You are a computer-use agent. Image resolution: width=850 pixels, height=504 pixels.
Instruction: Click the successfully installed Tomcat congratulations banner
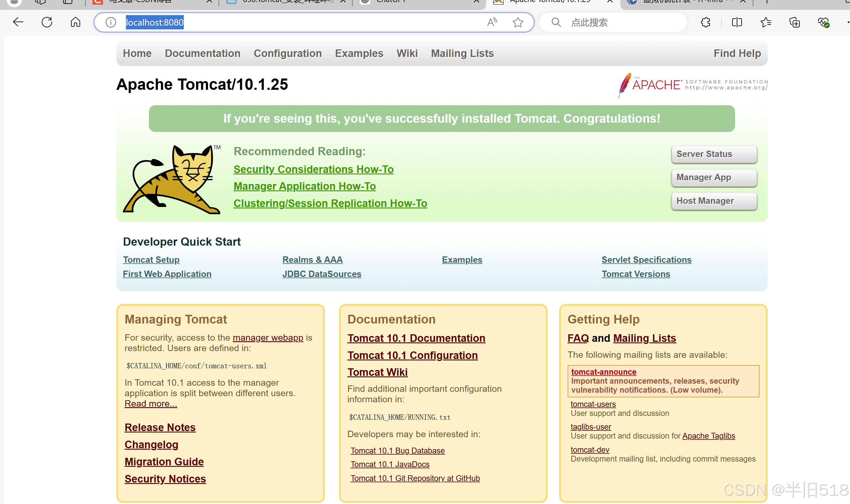(442, 119)
